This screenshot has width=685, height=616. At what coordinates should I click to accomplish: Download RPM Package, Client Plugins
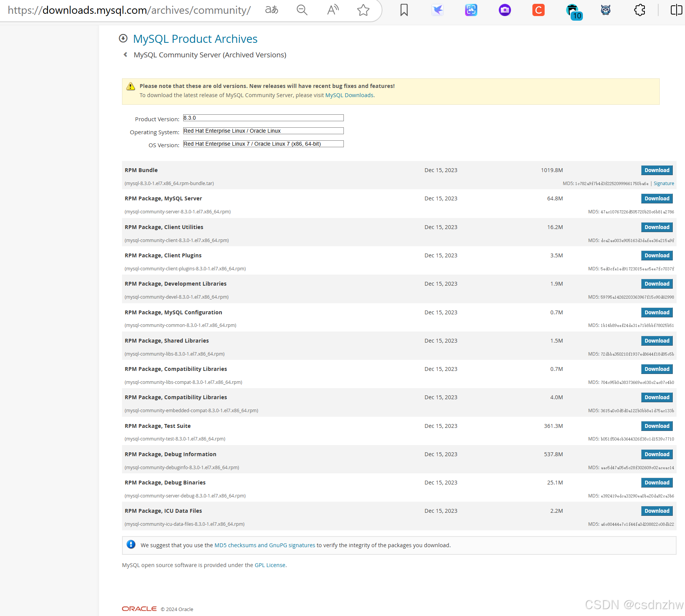pyautogui.click(x=657, y=255)
